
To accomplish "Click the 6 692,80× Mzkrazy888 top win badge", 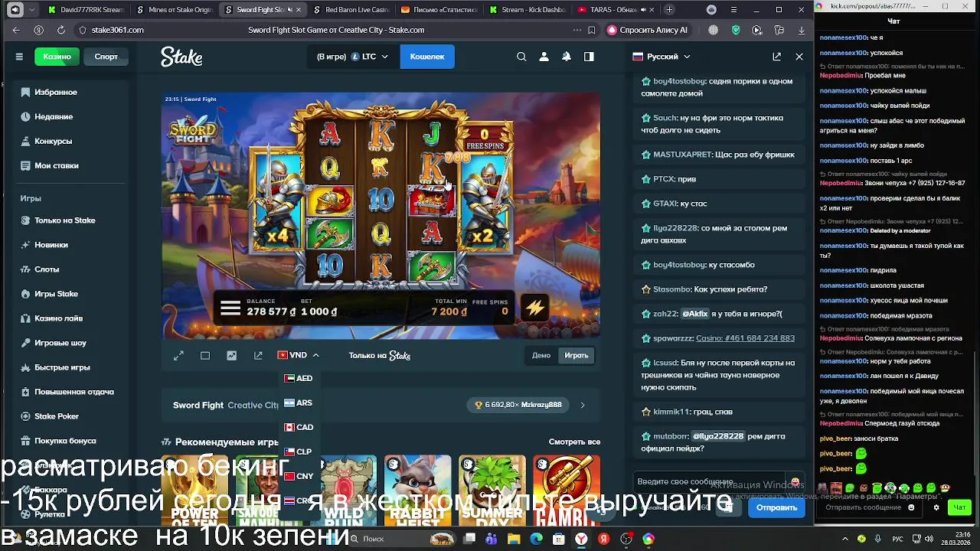I will (x=518, y=405).
